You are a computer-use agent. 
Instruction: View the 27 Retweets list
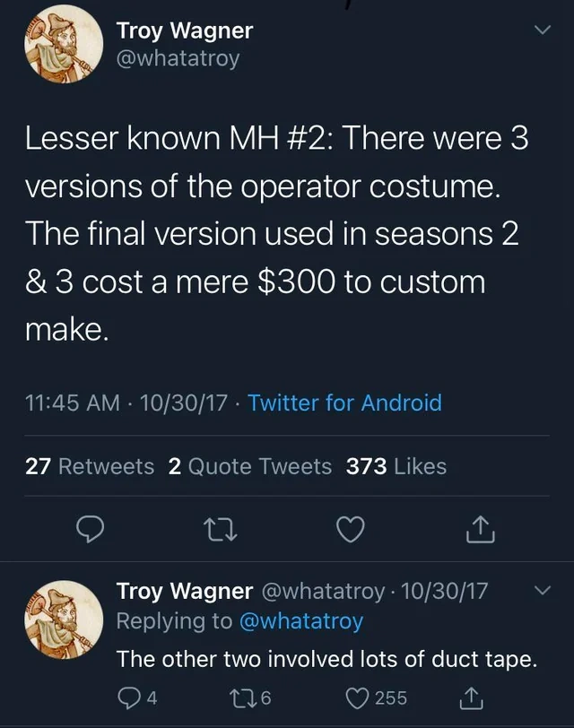[x=90, y=466]
